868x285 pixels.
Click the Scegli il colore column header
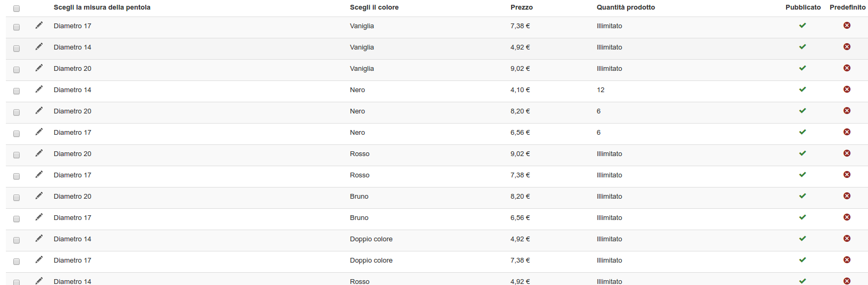click(374, 7)
